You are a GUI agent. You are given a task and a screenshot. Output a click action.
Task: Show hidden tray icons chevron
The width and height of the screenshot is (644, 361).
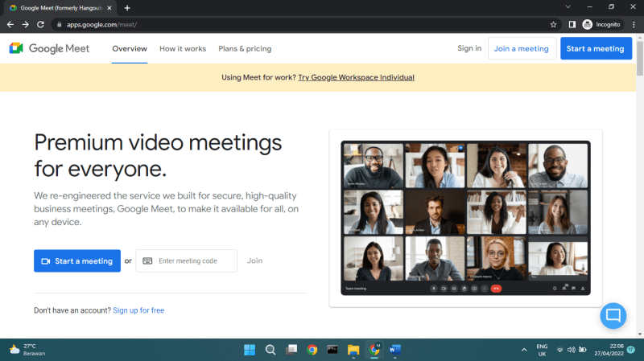click(x=524, y=350)
